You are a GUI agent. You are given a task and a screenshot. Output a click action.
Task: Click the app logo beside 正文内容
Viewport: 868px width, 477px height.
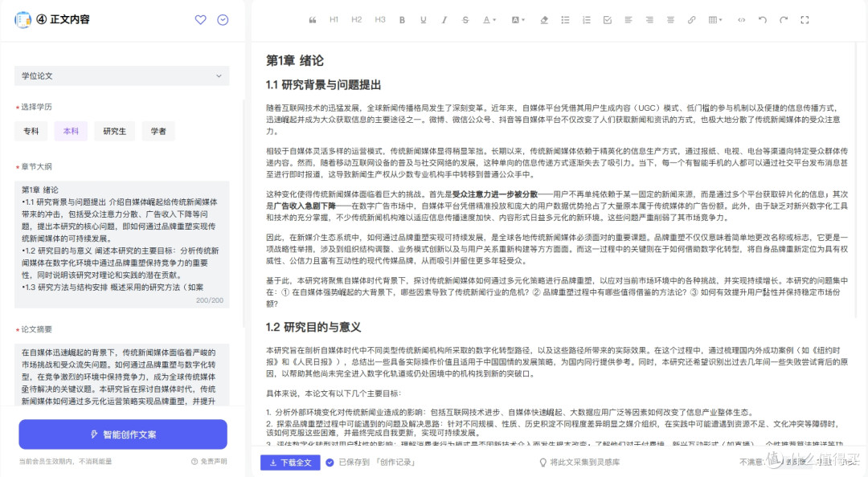[x=23, y=20]
